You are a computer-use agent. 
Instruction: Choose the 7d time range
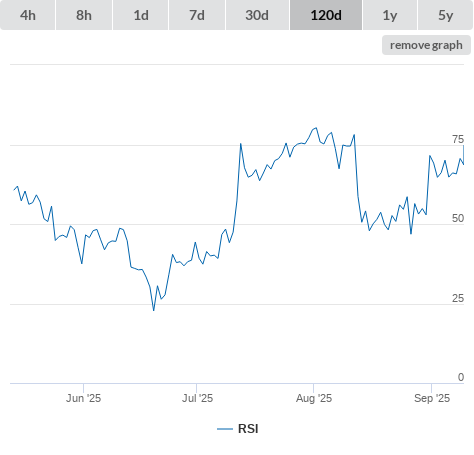pos(197,15)
